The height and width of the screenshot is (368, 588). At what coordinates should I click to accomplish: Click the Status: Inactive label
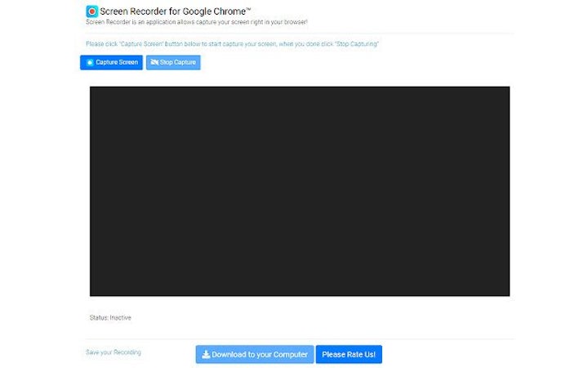click(x=109, y=317)
